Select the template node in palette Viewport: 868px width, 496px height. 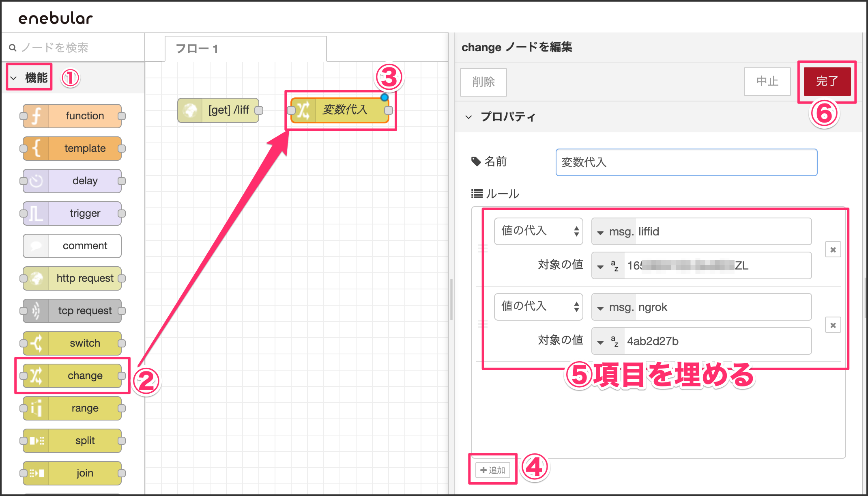[73, 149]
